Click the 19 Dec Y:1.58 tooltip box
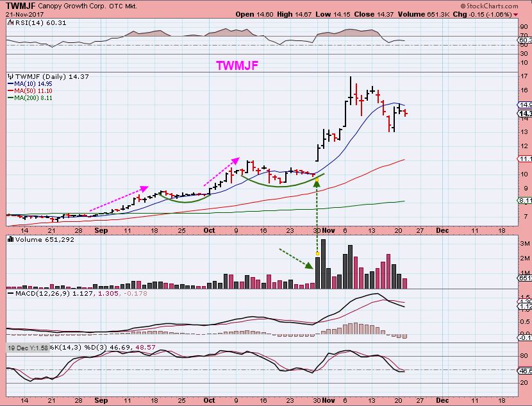The image size is (532, 406). pyautogui.click(x=28, y=348)
